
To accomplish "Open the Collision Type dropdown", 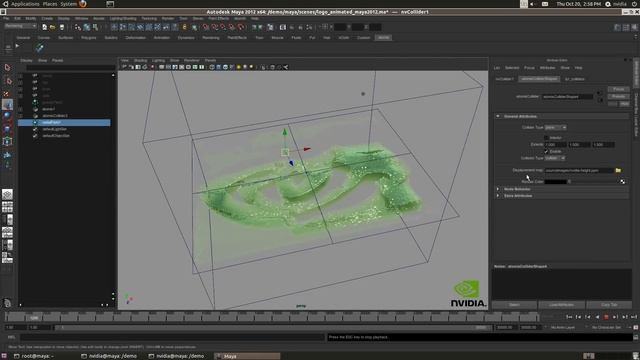I will coord(555,158).
